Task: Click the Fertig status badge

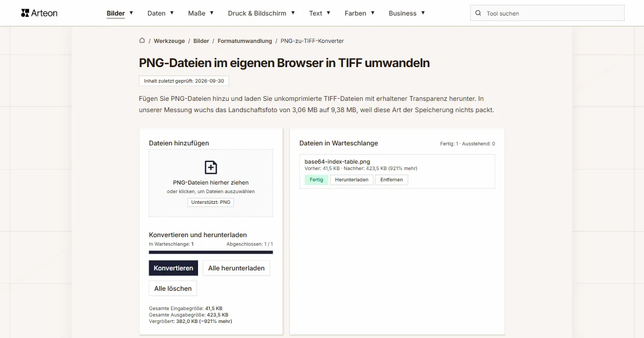Action: [317, 180]
